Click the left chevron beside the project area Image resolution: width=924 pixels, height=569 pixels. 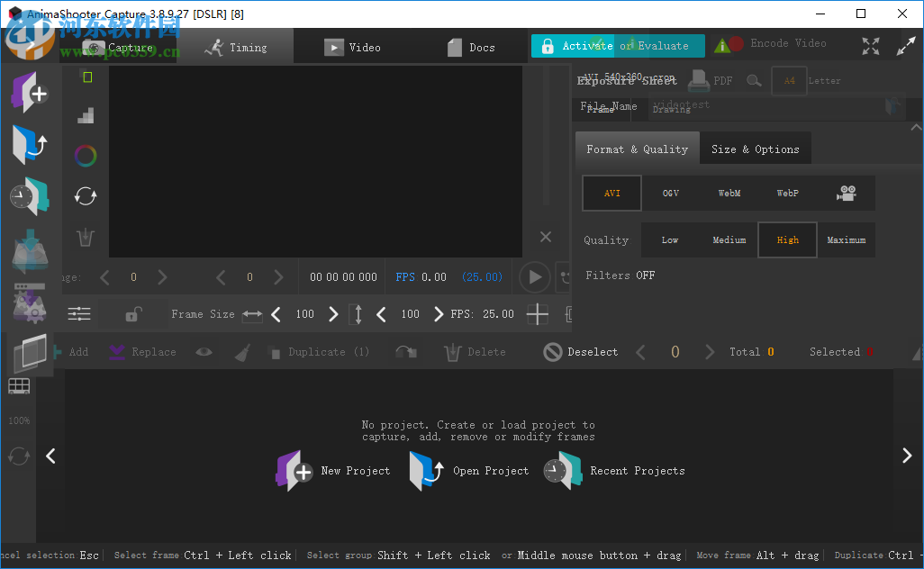pos(50,456)
